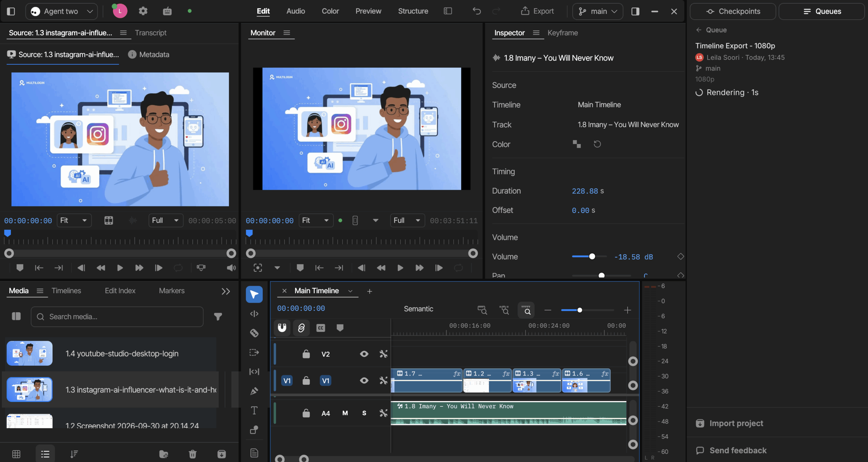Image resolution: width=868 pixels, height=462 pixels.
Task: Toggle linked selection in timeline
Action: click(x=301, y=328)
